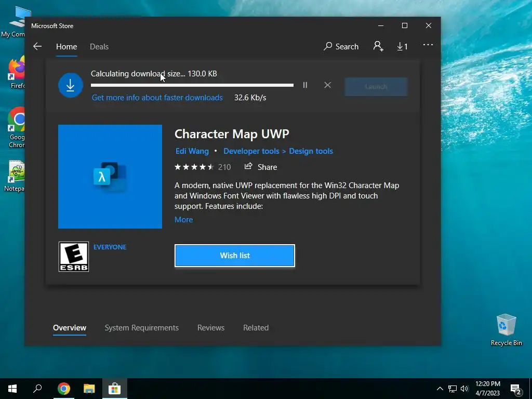532x399 pixels.
Task: Open the notification action center
Action: (516, 389)
